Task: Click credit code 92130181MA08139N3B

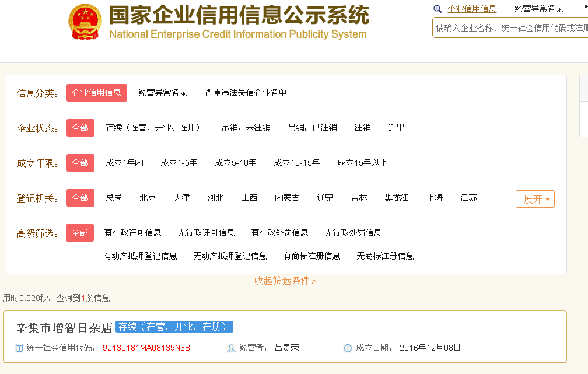Action: click(x=146, y=348)
